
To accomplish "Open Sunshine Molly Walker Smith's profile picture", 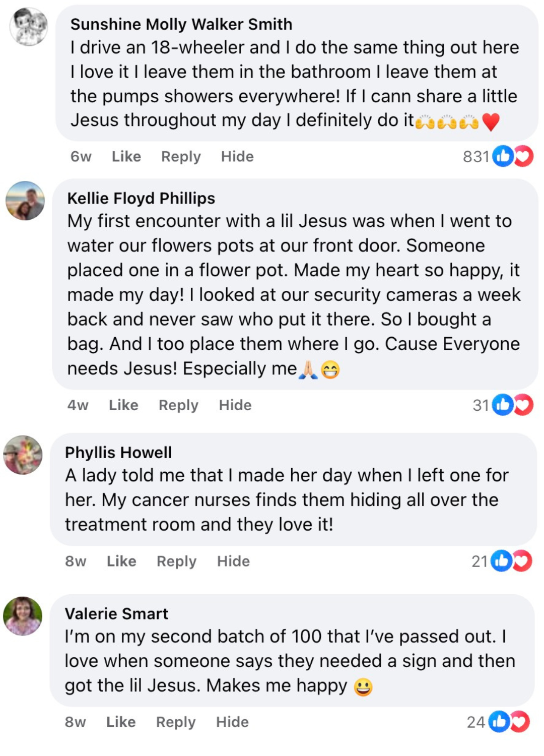I will click(29, 27).
